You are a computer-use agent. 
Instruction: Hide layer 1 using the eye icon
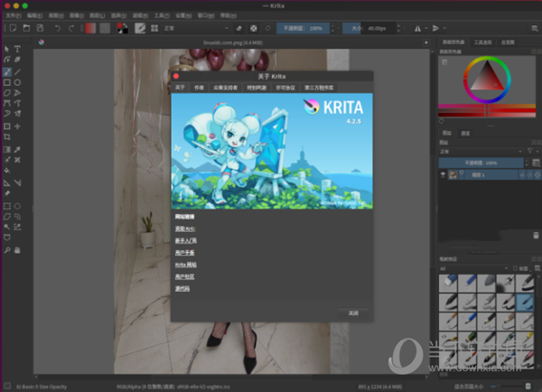(x=443, y=175)
